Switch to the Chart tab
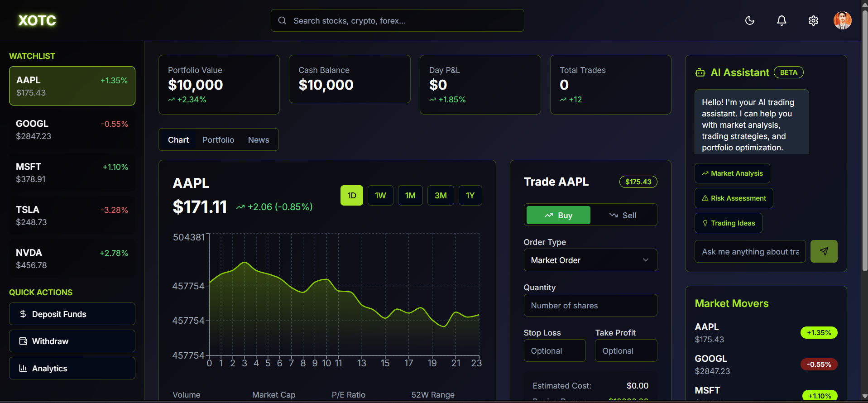The height and width of the screenshot is (403, 868). pos(178,140)
